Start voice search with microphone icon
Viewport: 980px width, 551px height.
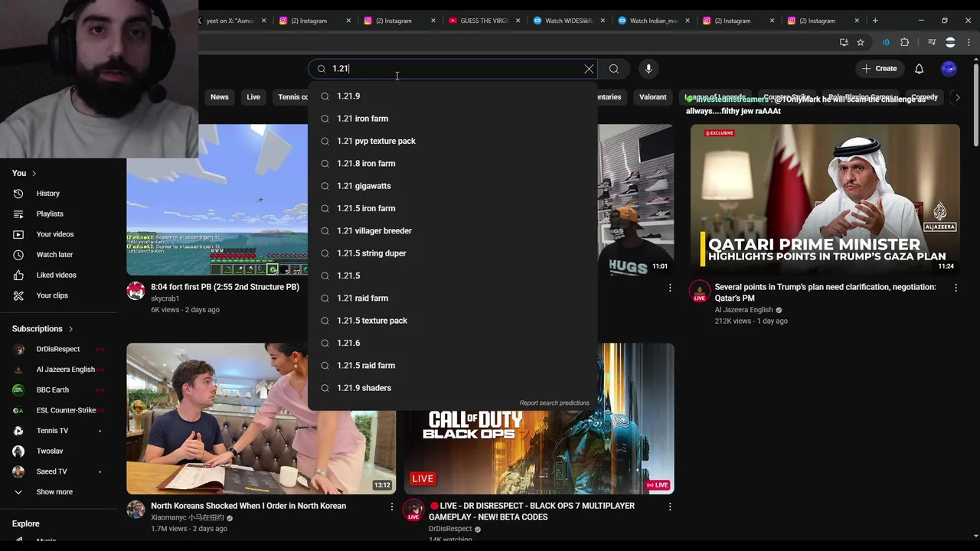(x=648, y=69)
